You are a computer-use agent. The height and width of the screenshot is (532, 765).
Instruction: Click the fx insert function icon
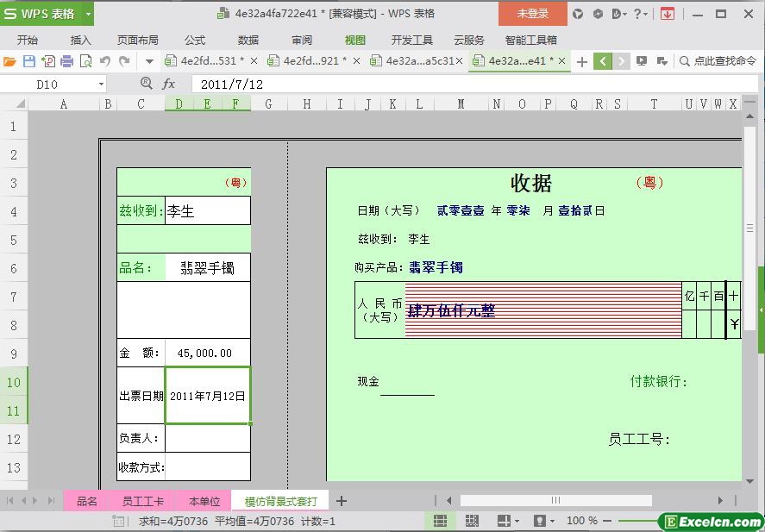[169, 84]
